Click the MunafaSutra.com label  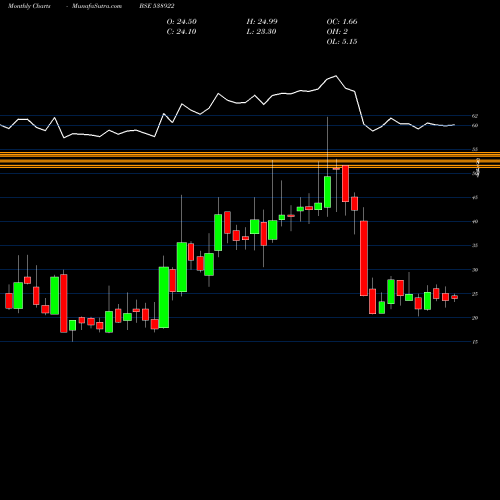[x=97, y=6]
